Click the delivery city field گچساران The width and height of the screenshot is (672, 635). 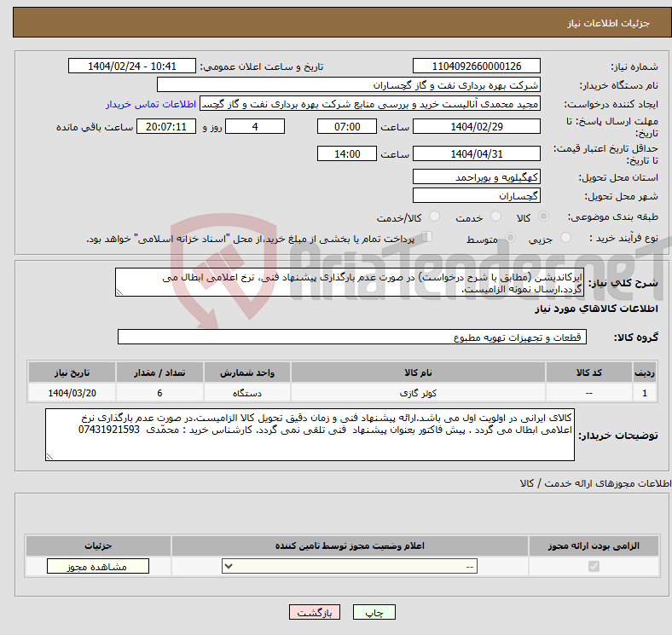tap(476, 195)
